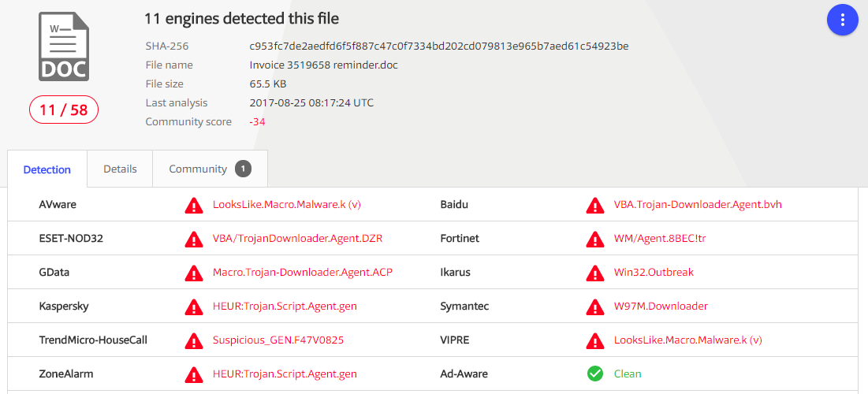Click the Invoice 3519658 reminder.doc file name

point(323,65)
